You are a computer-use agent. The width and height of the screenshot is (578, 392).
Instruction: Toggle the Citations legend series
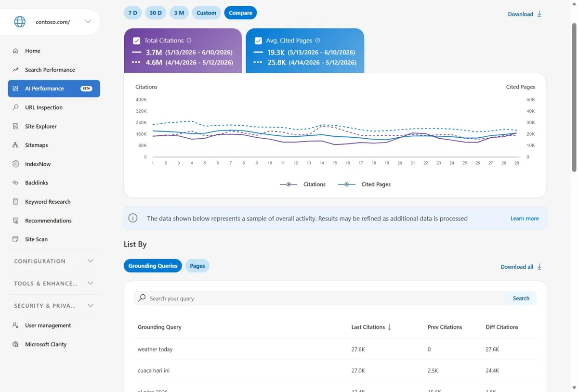302,184
